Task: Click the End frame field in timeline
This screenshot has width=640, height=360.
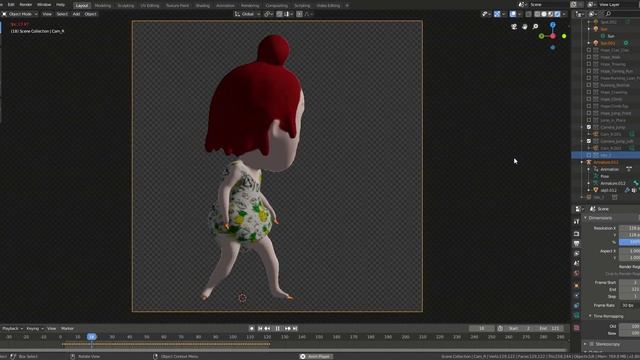Action: click(550, 329)
